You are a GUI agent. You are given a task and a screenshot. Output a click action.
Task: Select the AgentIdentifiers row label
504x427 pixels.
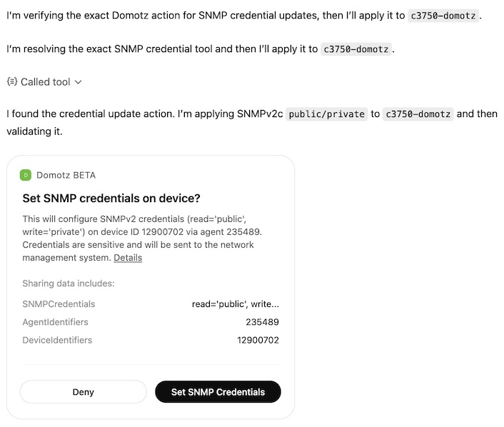tap(56, 322)
